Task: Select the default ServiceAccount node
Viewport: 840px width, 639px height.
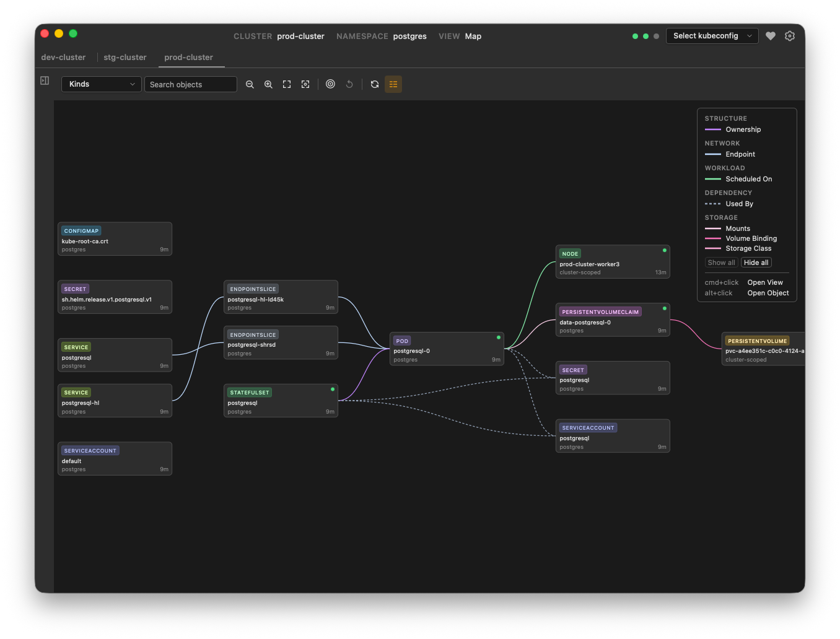Action: [115, 459]
